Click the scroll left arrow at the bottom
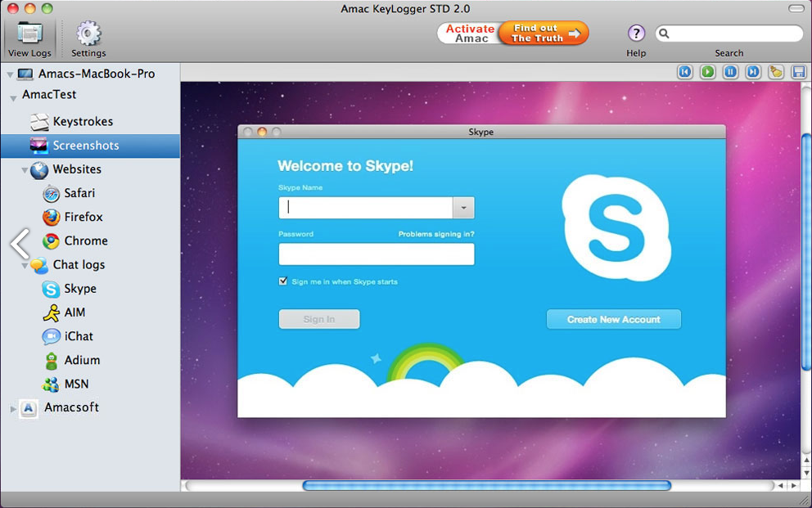The width and height of the screenshot is (812, 508). [x=780, y=486]
